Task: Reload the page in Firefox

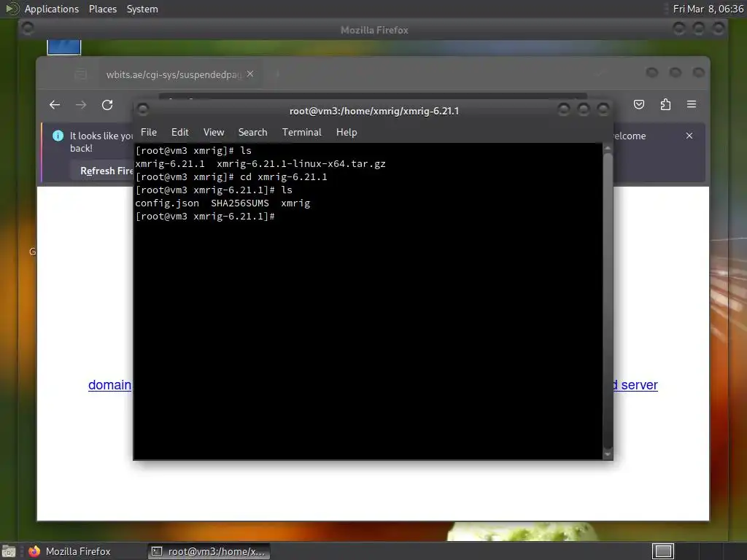Action: pos(107,105)
